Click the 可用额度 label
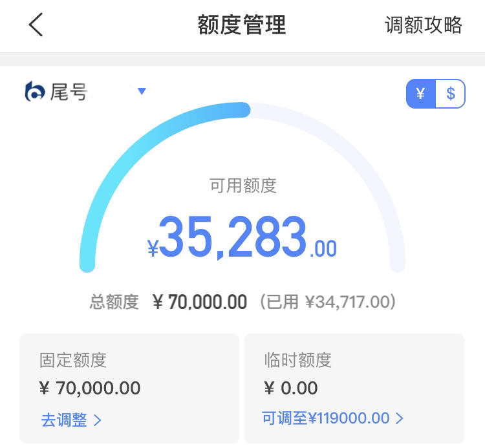Viewport: 485px width, 448px height. [x=242, y=186]
